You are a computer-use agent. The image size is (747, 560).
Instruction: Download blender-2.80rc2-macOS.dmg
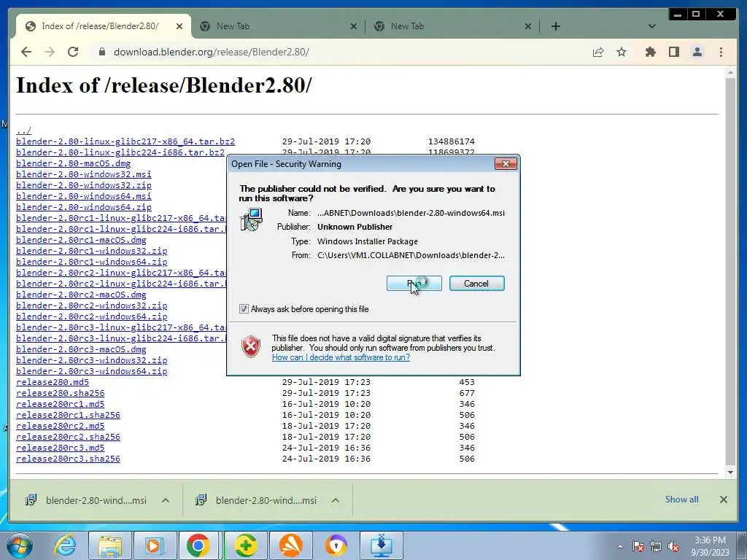coord(81,295)
